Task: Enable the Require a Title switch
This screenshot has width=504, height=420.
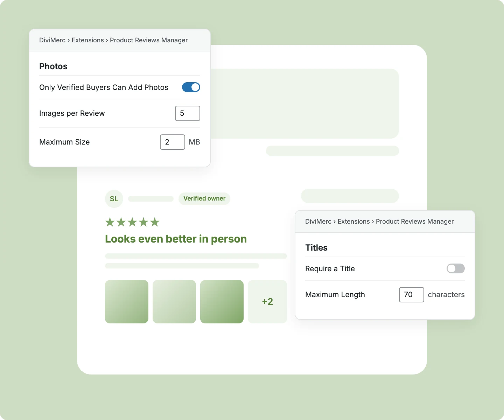Action: tap(456, 268)
